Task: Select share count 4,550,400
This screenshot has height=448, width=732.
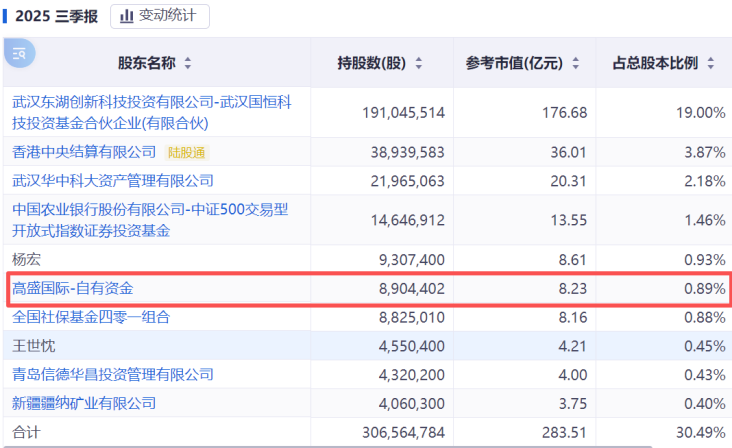Action: click(x=412, y=346)
